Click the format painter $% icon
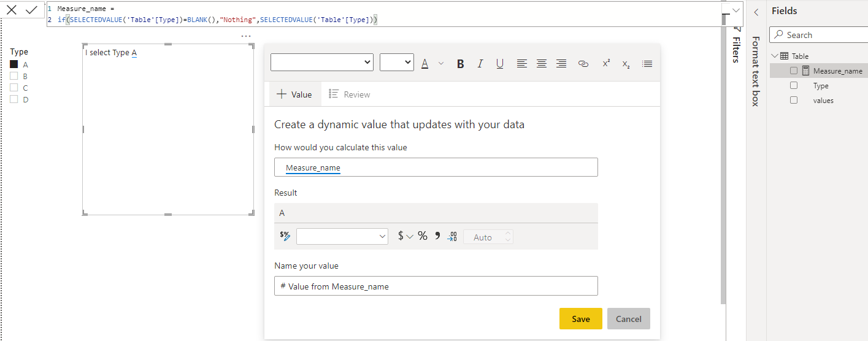868x341 pixels. (285, 236)
